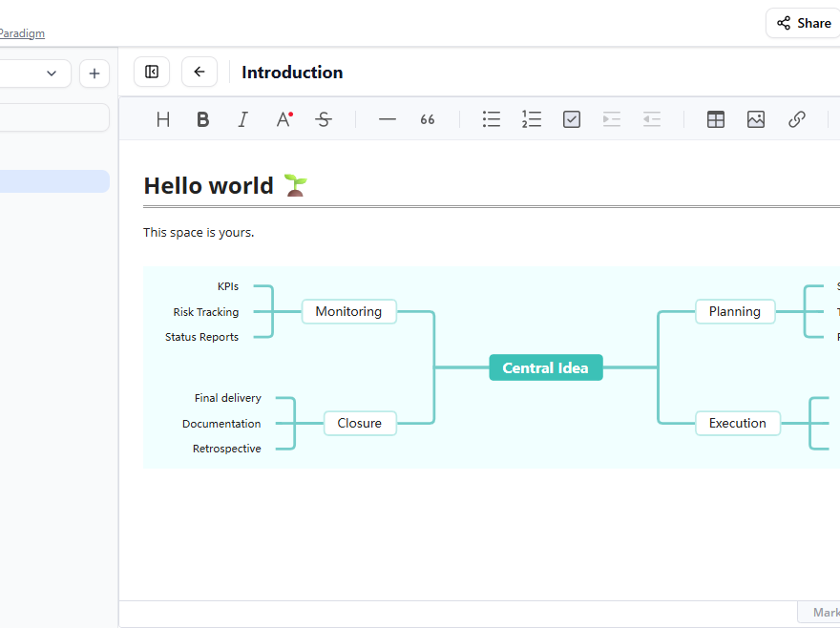The width and height of the screenshot is (840, 628).
Task: Insert a horizontal divider line
Action: click(x=387, y=118)
